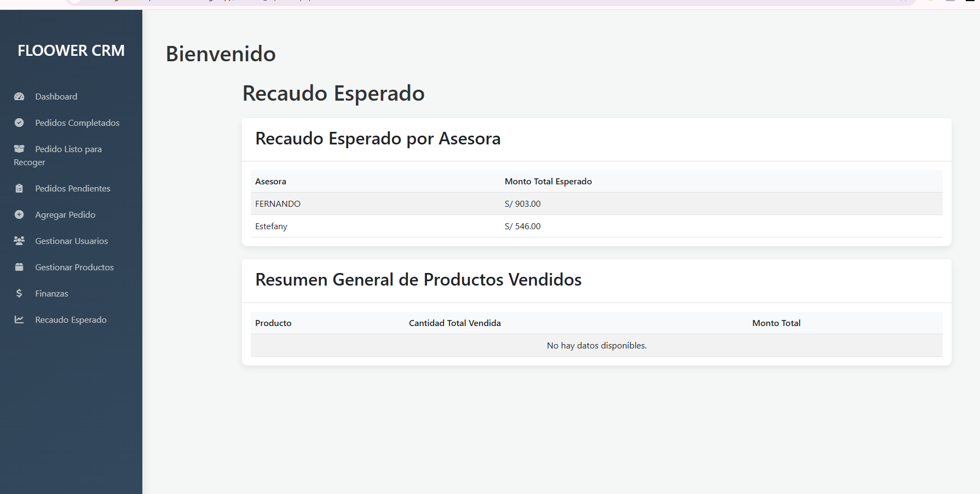Select the FERNANDO name cell
This screenshot has height=494, width=980.
click(x=278, y=204)
